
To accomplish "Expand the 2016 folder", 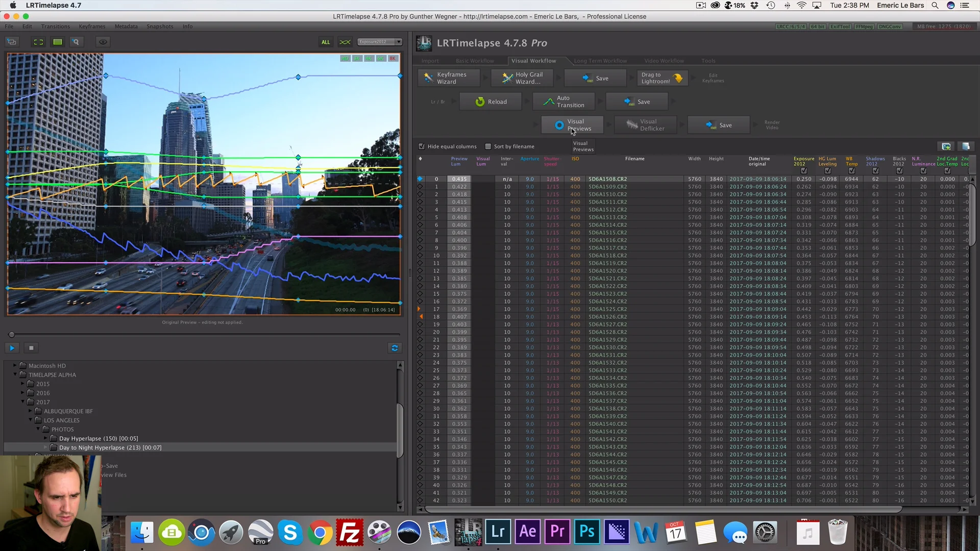I will click(22, 393).
